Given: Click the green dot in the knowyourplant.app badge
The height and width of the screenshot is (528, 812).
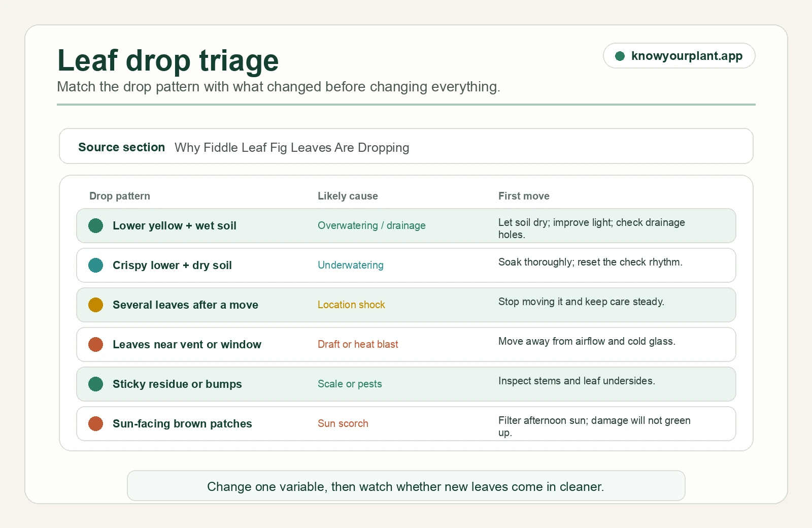Looking at the screenshot, I should coord(620,56).
